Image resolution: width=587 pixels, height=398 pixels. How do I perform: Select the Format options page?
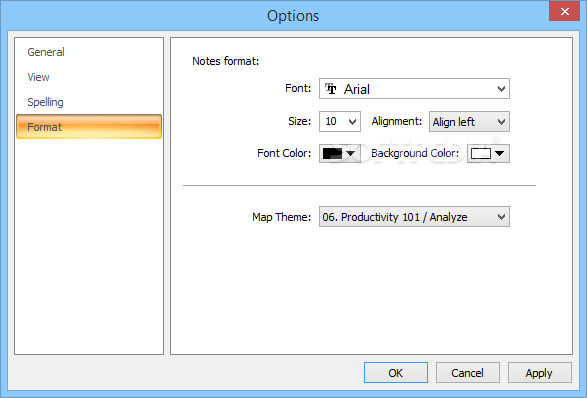(89, 127)
